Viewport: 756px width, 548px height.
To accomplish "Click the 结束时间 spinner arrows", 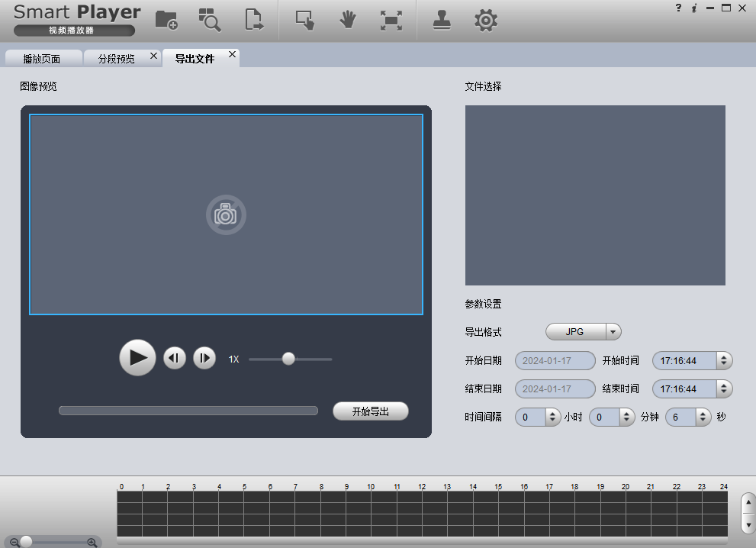I will click(x=724, y=388).
